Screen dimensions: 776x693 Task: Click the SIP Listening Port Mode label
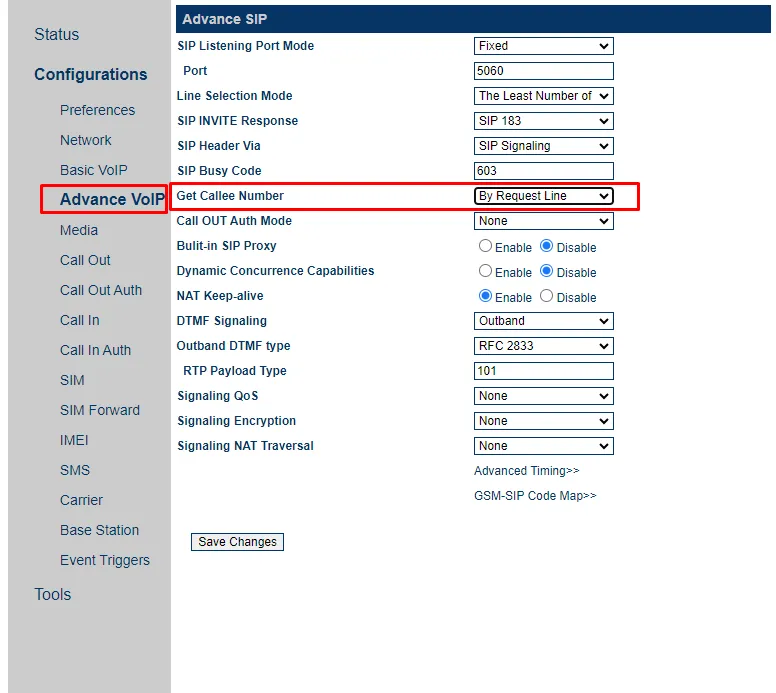point(245,46)
